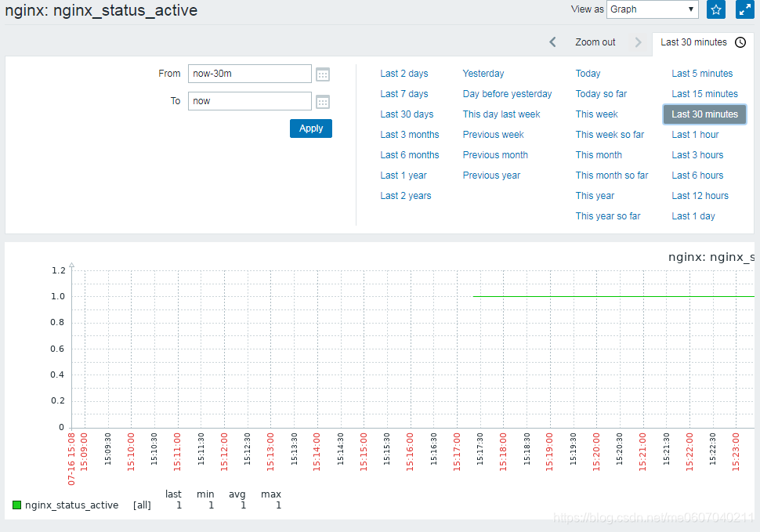760x532 pixels.
Task: Click the page title nginx: nginx_status_active
Action: pos(101,10)
